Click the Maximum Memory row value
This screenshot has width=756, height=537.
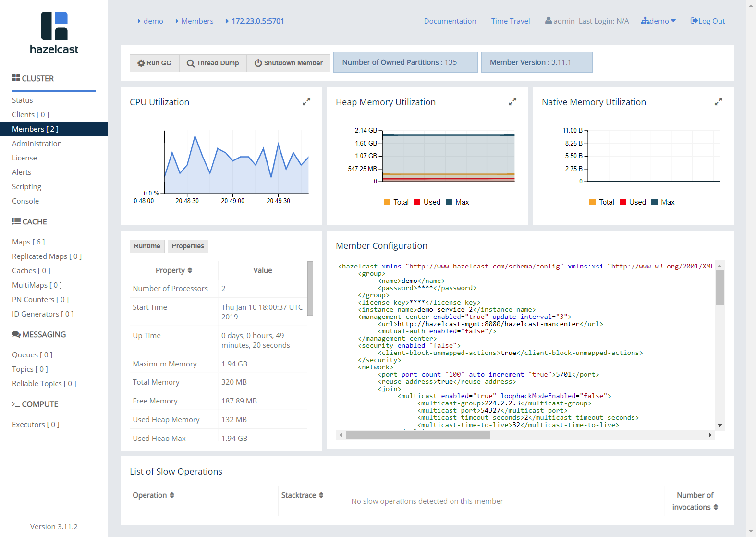(x=234, y=364)
